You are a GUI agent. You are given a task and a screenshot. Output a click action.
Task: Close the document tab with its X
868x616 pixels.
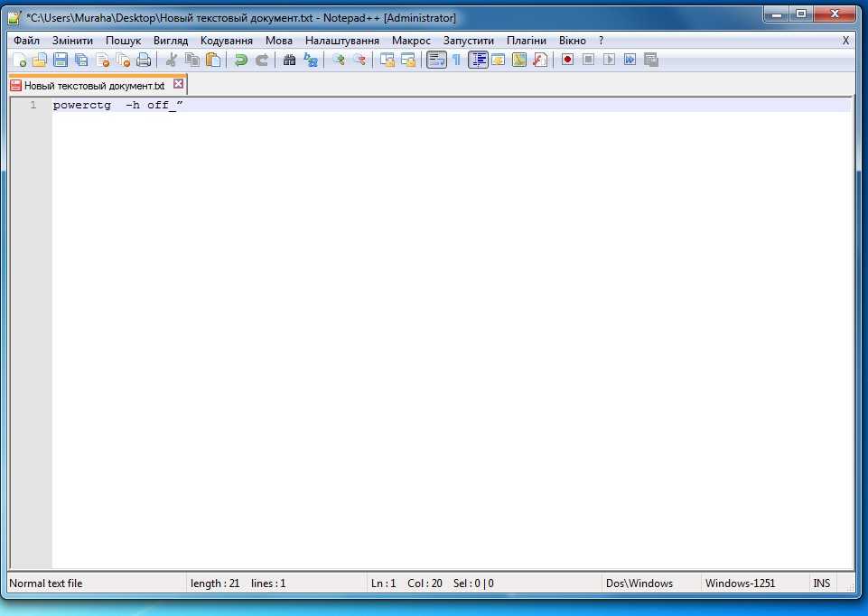coord(178,85)
